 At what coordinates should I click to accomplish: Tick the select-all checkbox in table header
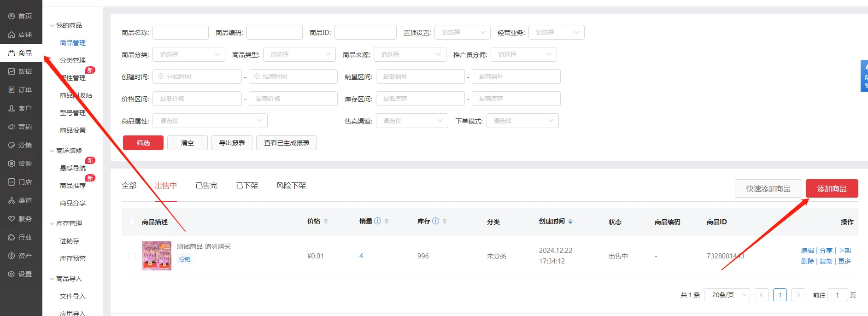tap(132, 222)
